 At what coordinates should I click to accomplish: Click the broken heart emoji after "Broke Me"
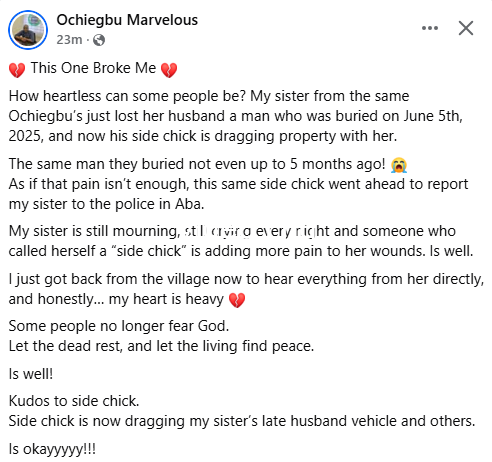coord(169,70)
